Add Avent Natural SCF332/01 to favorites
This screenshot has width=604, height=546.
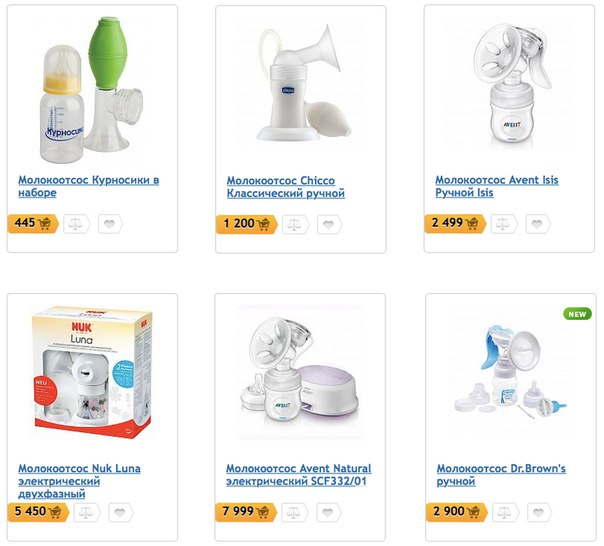328,512
